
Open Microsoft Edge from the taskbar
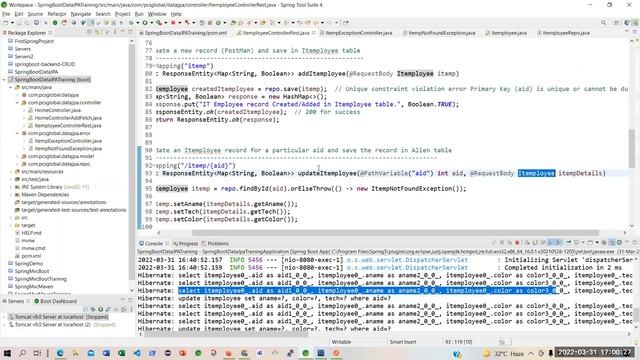click(x=60, y=353)
